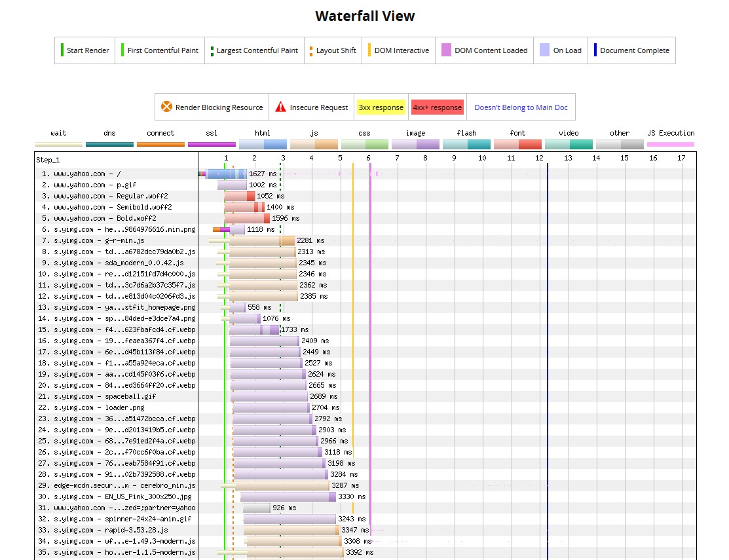
Task: Click the dashed Largest Contentful Paint marker
Action: click(x=212, y=50)
